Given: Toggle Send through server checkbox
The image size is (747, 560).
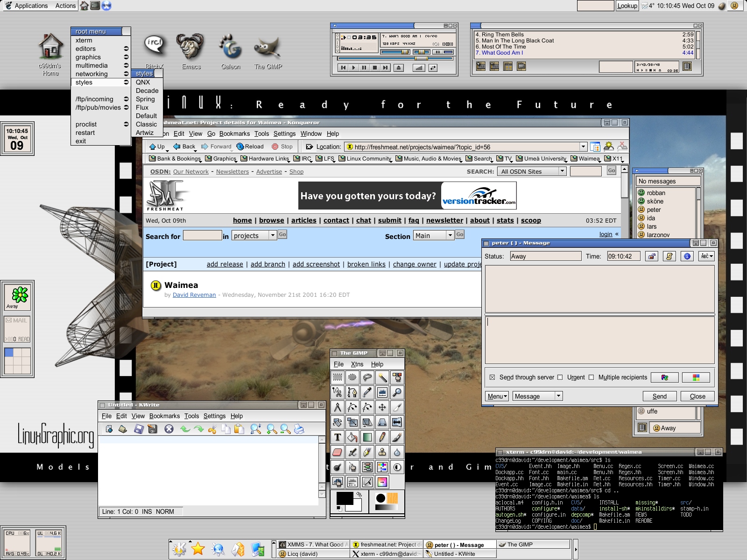Looking at the screenshot, I should pos(492,377).
